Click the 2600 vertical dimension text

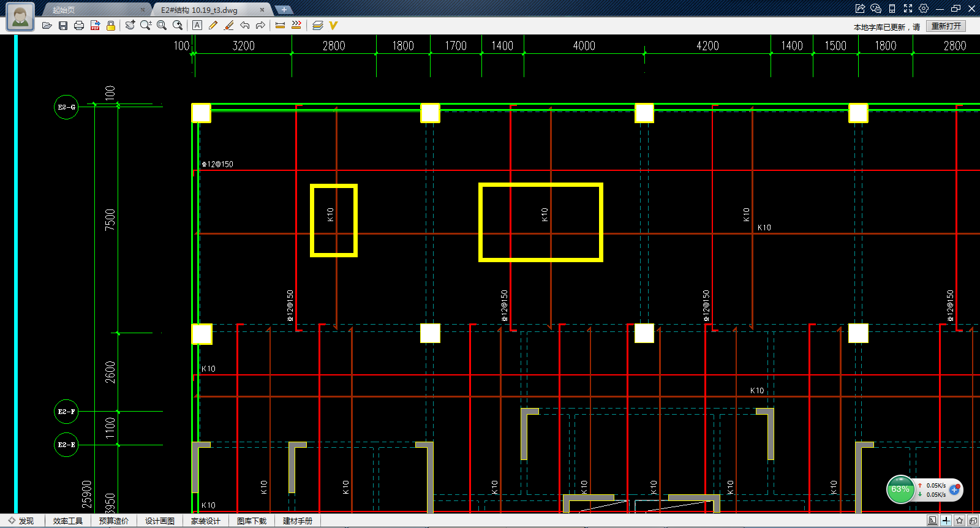click(x=110, y=372)
